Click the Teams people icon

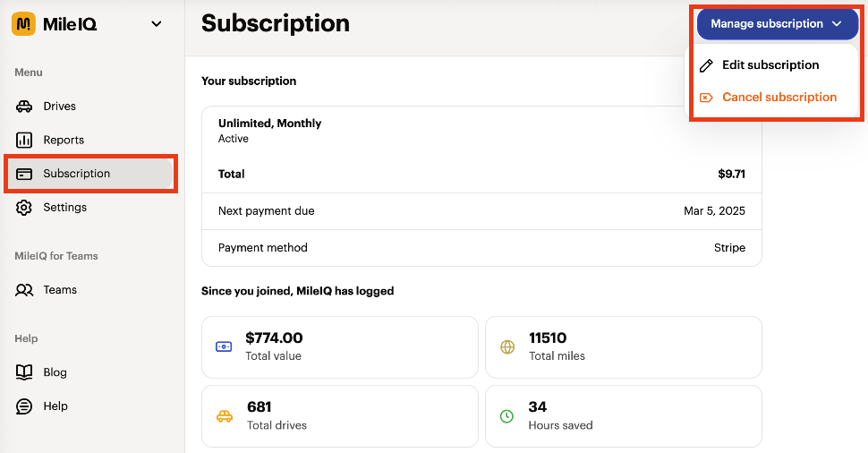(25, 290)
